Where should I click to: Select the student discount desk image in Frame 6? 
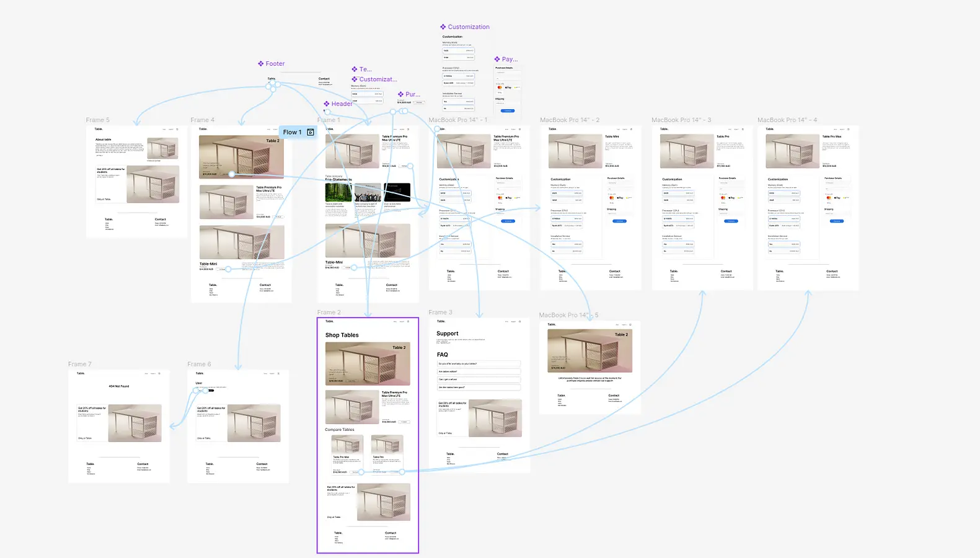(254, 423)
